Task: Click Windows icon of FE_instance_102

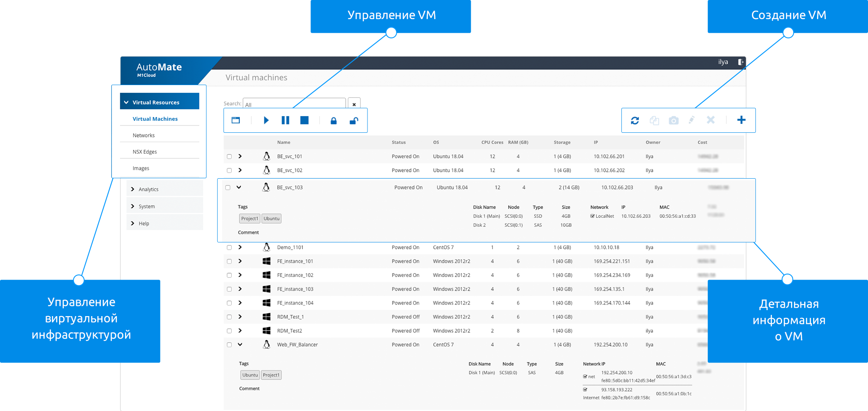Action: (x=267, y=275)
